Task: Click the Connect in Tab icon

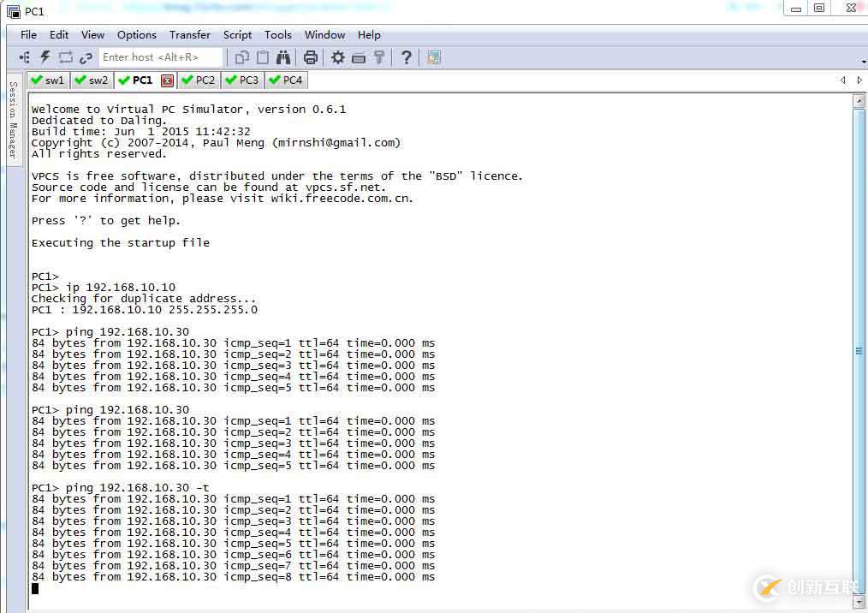Action: click(x=65, y=57)
